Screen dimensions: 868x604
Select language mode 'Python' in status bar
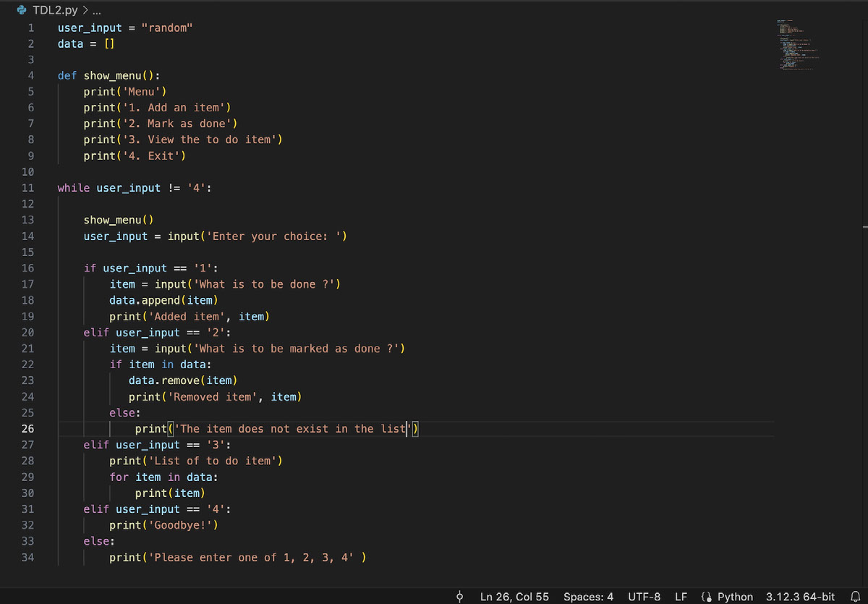[x=735, y=597]
